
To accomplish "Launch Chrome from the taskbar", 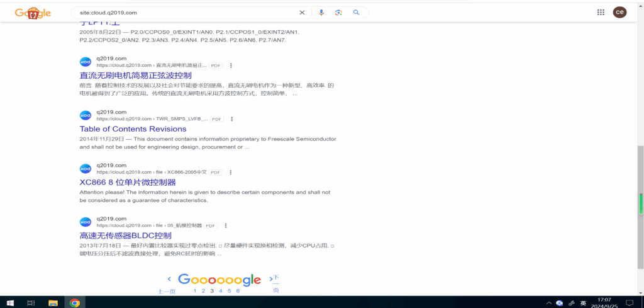I will point(75,303).
